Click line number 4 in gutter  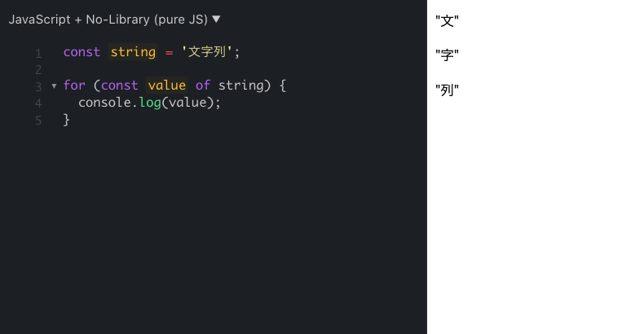[37, 103]
